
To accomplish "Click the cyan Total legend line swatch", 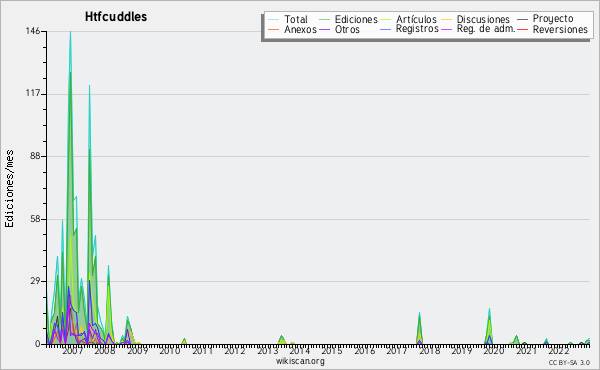I will (x=273, y=20).
